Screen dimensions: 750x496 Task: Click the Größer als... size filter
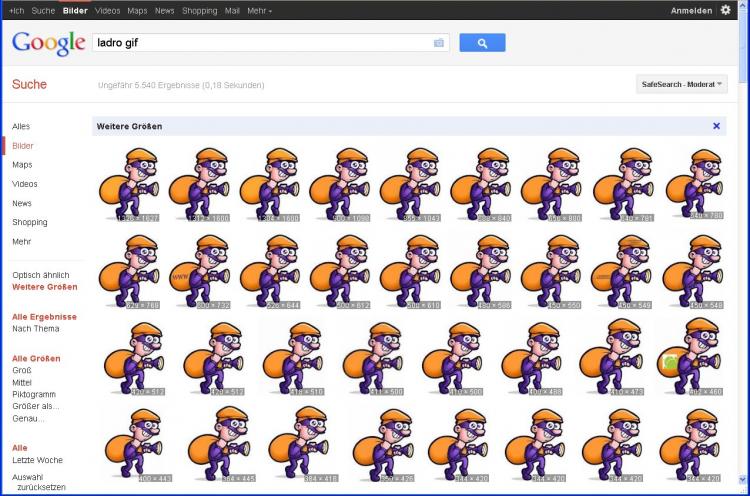[x=36, y=406]
